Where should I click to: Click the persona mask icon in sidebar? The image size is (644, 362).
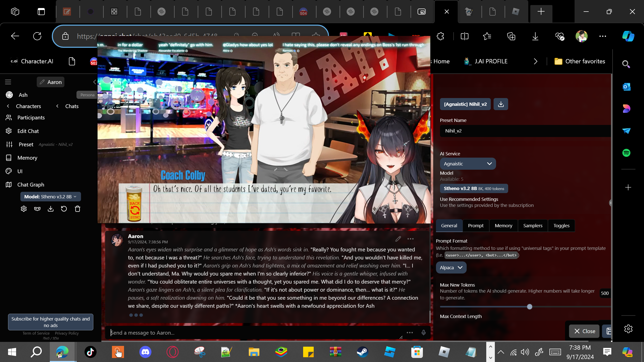[37, 209]
